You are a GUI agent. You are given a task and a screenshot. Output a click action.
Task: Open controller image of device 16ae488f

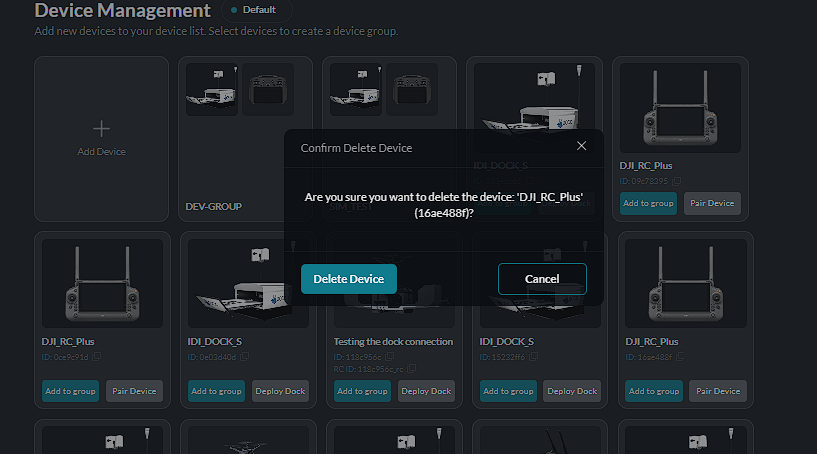(686, 283)
